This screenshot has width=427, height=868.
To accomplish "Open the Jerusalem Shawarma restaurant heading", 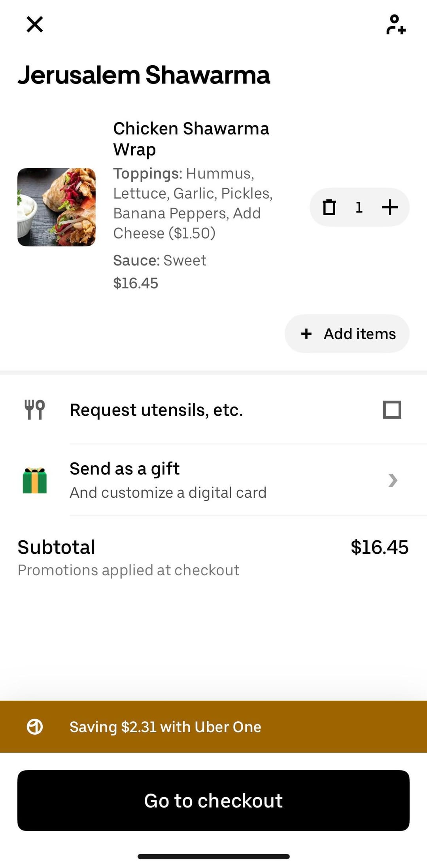I will tap(144, 75).
